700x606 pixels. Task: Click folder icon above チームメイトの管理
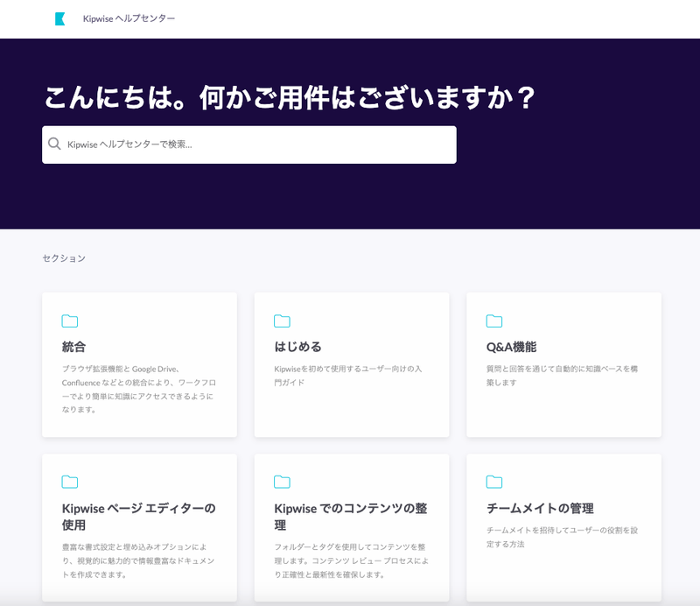coord(494,482)
